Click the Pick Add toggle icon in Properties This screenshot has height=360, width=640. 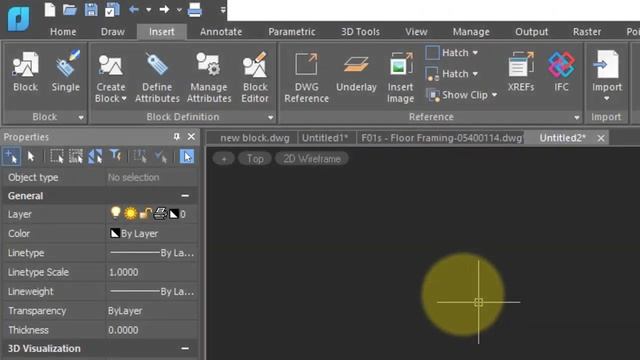click(11, 157)
